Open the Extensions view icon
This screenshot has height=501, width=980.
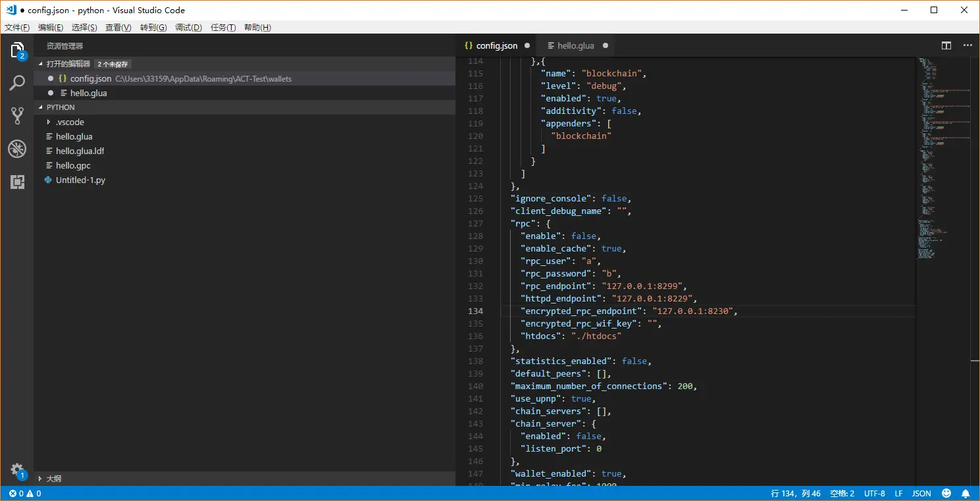(x=17, y=182)
